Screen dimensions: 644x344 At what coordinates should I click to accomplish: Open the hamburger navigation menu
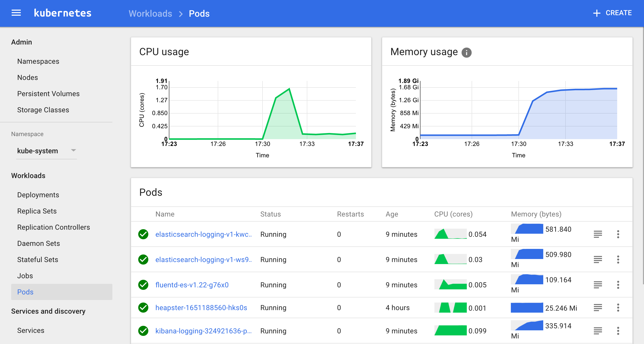pos(16,13)
